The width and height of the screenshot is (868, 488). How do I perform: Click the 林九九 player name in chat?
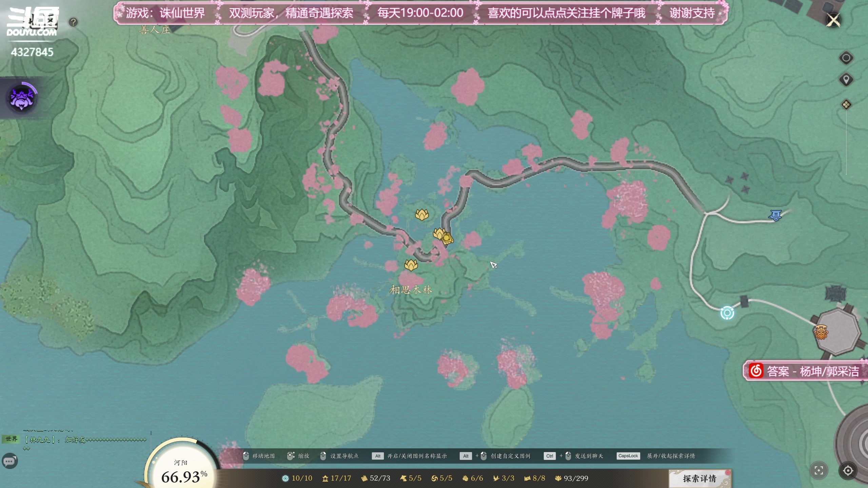point(40,440)
